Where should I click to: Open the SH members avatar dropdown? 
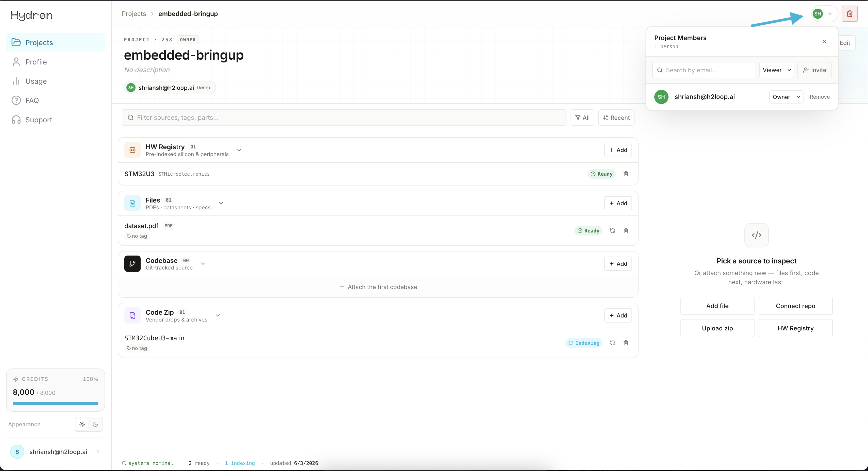coord(824,14)
